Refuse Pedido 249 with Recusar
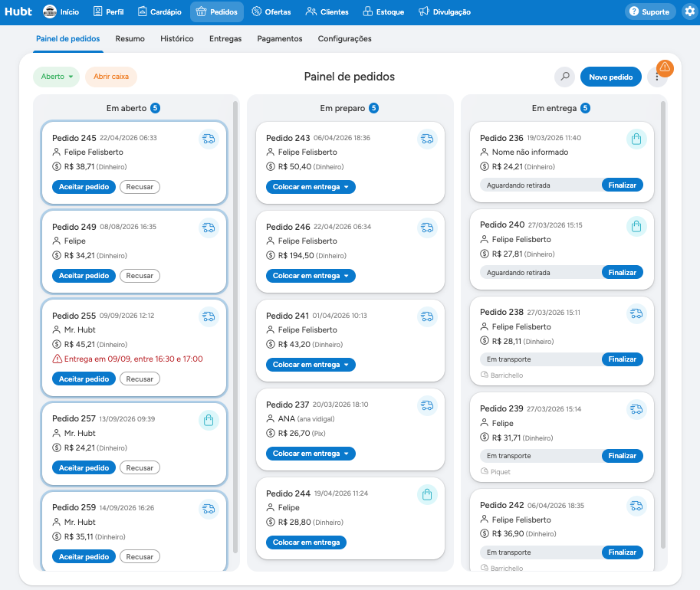 140,276
